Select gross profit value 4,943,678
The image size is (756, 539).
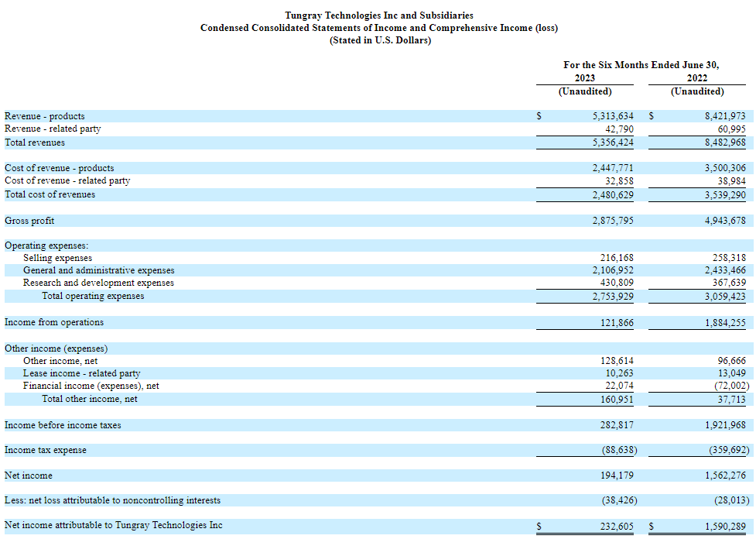(x=724, y=221)
